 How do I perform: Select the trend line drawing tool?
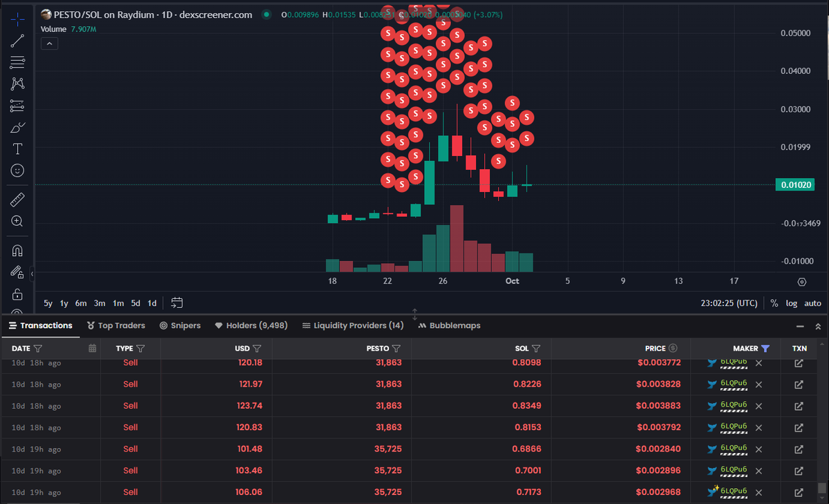coord(17,41)
